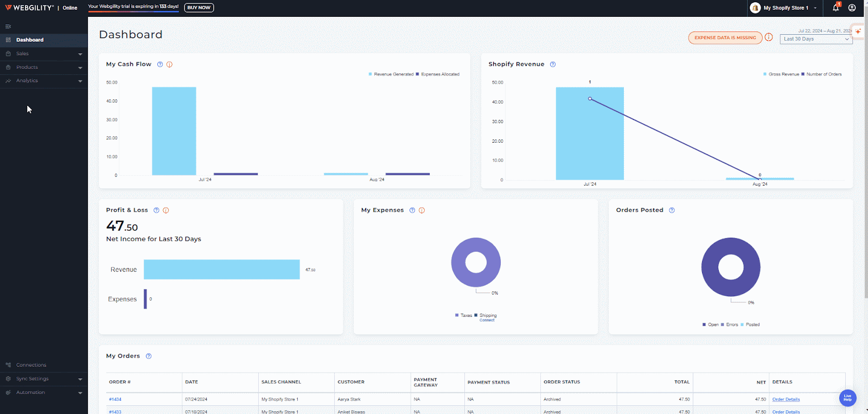Open Connections in the sidebar

(x=31, y=365)
